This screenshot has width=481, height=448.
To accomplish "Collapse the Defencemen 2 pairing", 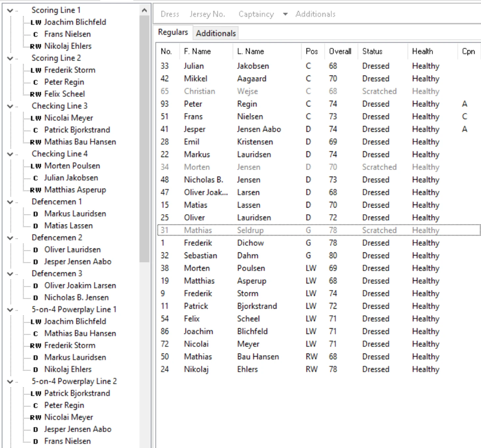I will pyautogui.click(x=10, y=238).
